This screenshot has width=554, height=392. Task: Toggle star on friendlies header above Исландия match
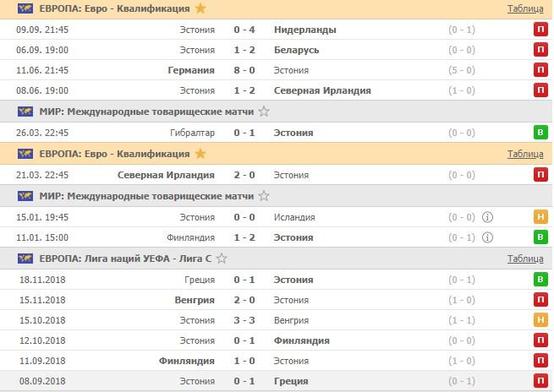pos(264,196)
